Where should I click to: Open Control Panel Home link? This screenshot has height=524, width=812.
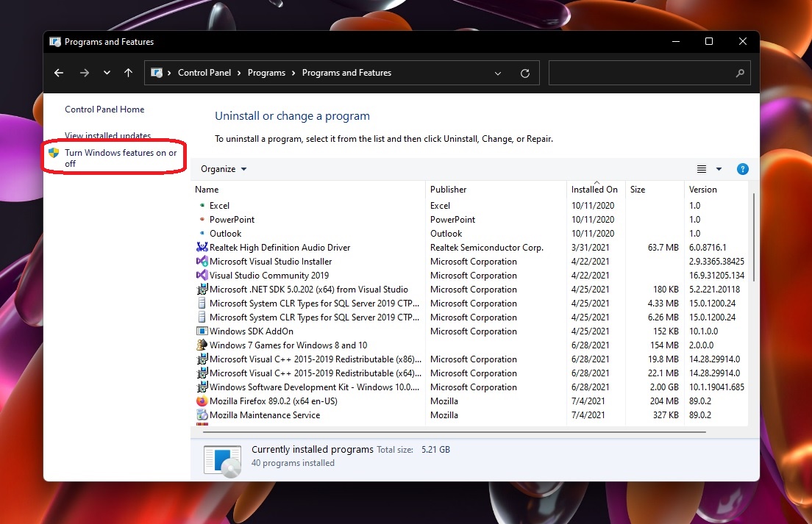pyautogui.click(x=104, y=110)
